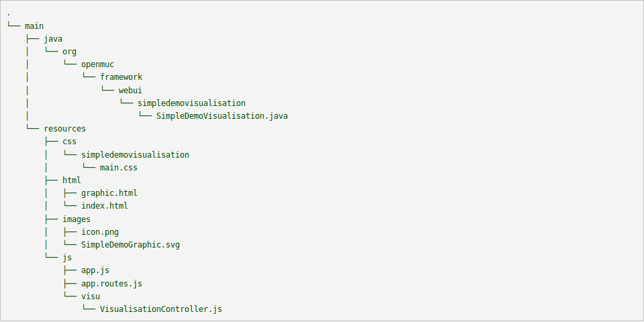Screen dimensions: 644x322
Task: Click the framework folder label
Action: 121,77
